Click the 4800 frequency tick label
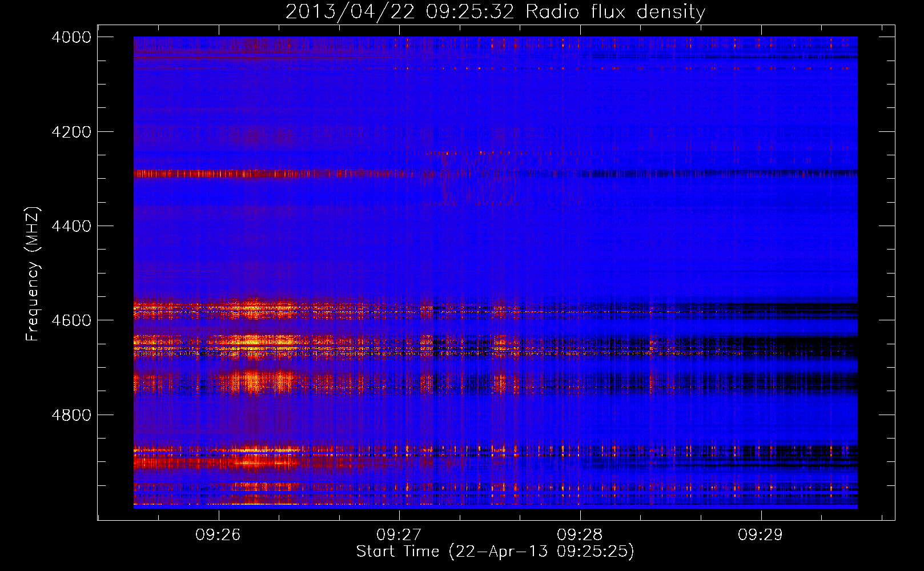 pos(71,415)
